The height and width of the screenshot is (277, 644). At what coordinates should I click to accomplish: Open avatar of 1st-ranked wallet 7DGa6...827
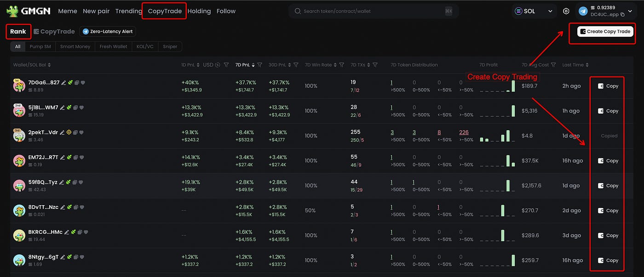(19, 86)
